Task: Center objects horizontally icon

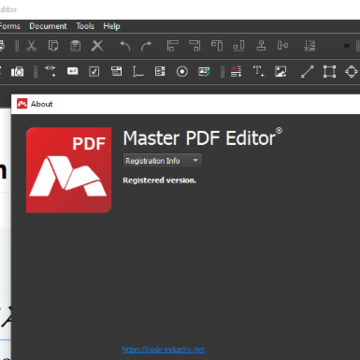Action: 261,46
